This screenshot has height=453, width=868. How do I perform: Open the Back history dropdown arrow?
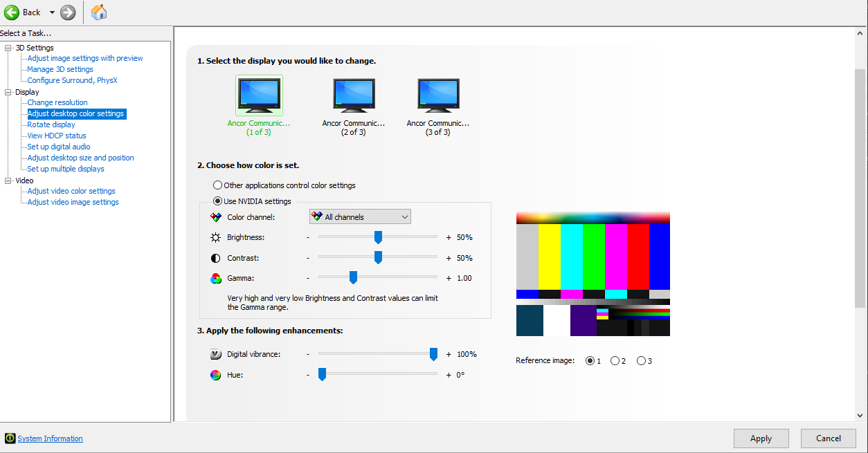[x=52, y=12]
